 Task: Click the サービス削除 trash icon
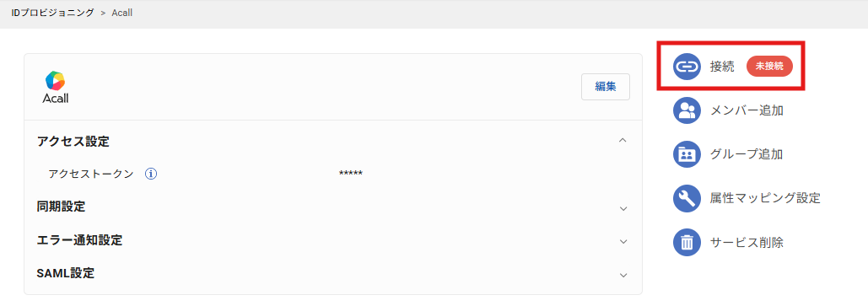point(687,242)
